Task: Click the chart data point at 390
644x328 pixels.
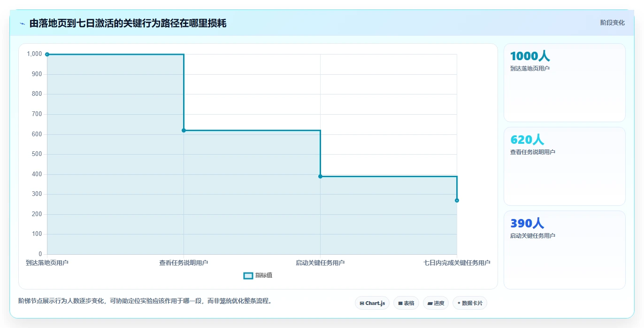Action: 320,176
